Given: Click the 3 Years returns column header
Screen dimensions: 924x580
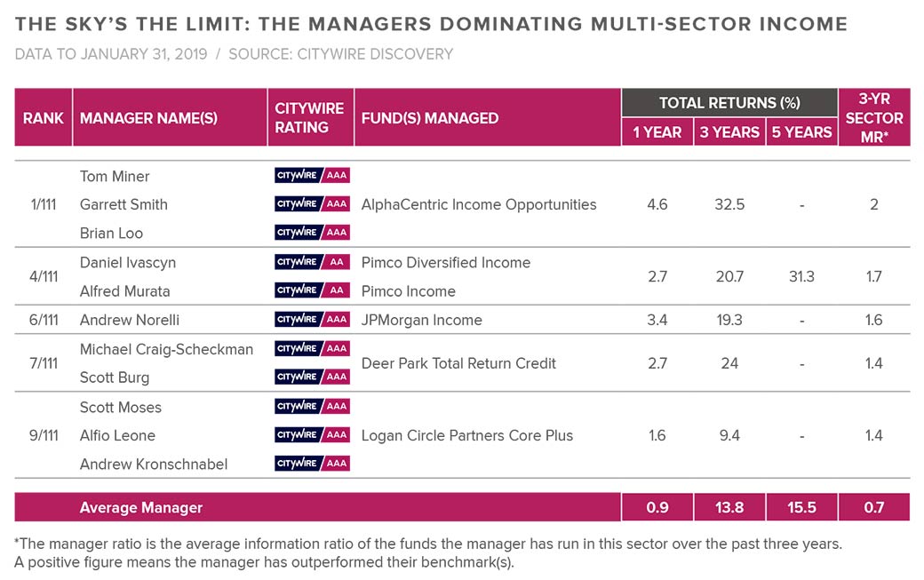Looking at the screenshot, I should point(729,132).
